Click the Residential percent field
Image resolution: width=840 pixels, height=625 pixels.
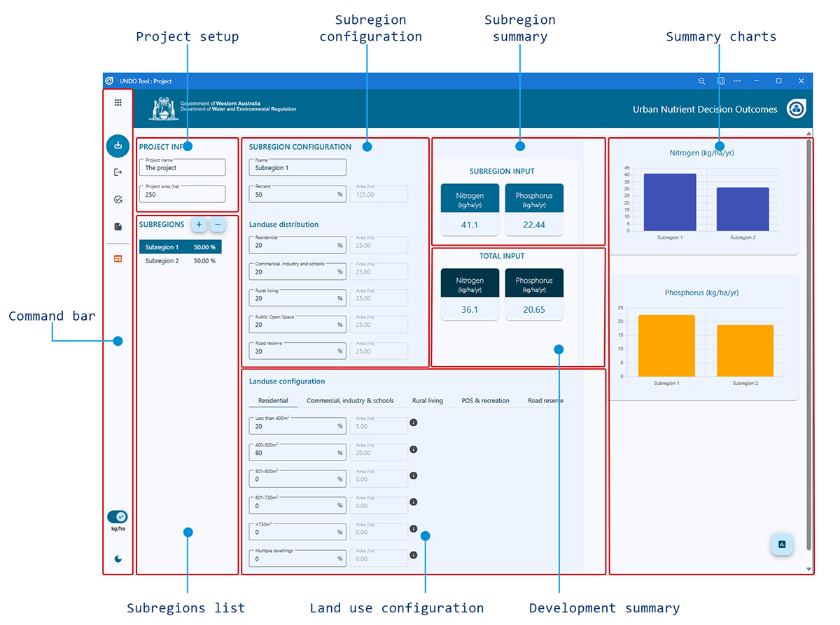(297, 245)
